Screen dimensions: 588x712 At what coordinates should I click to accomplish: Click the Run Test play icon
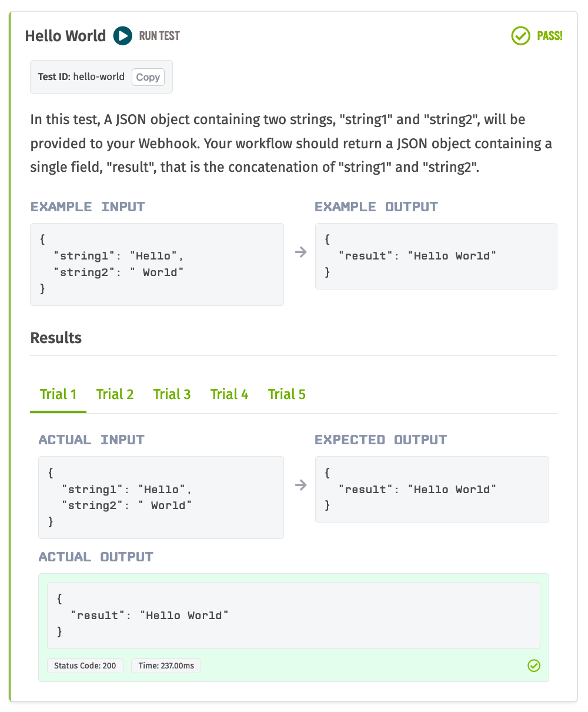123,36
